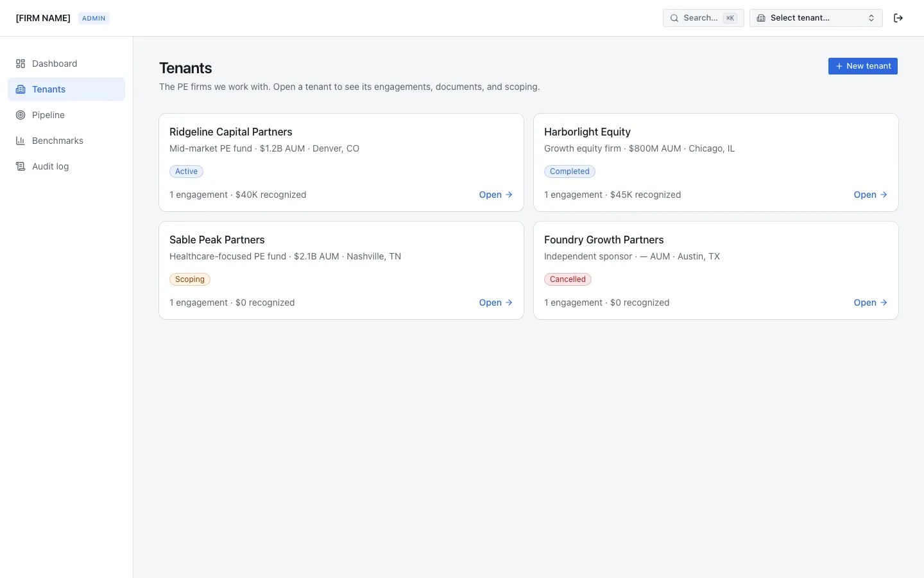Click the magnifier icon in search box
Screen dimensions: 924x578
pos(674,18)
